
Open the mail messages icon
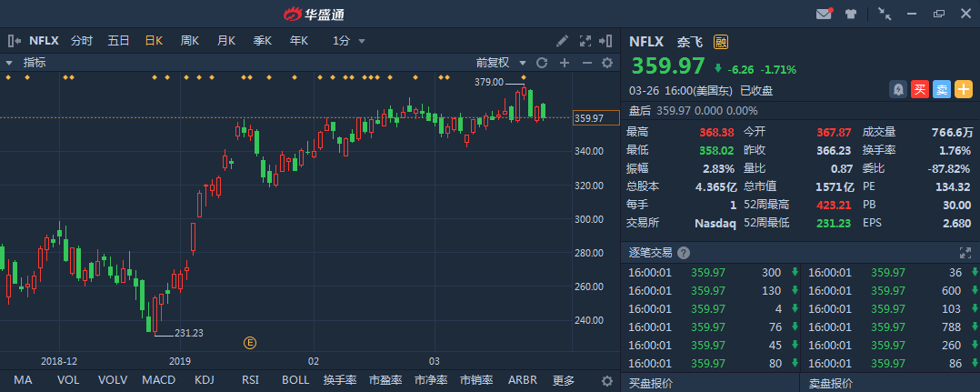pyautogui.click(x=825, y=14)
